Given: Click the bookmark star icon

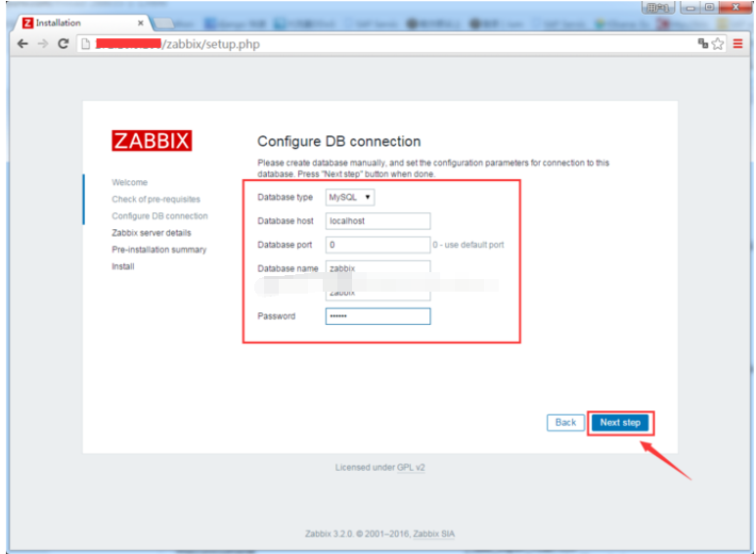Looking at the screenshot, I should (718, 44).
